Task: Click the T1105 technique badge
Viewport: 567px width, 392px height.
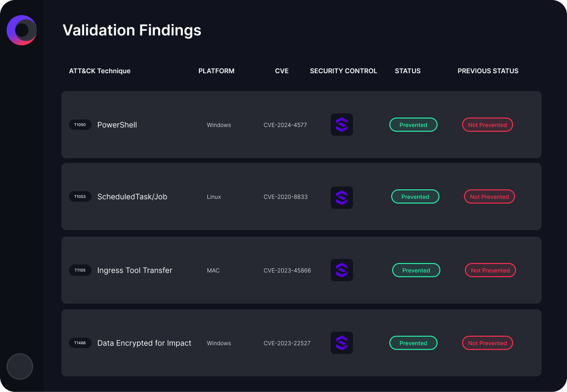Action: 80,270
